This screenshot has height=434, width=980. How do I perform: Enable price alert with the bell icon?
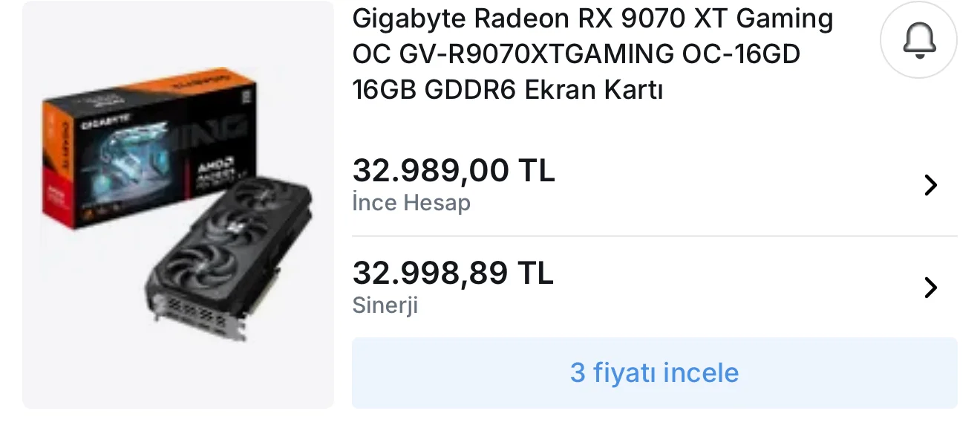click(x=918, y=41)
